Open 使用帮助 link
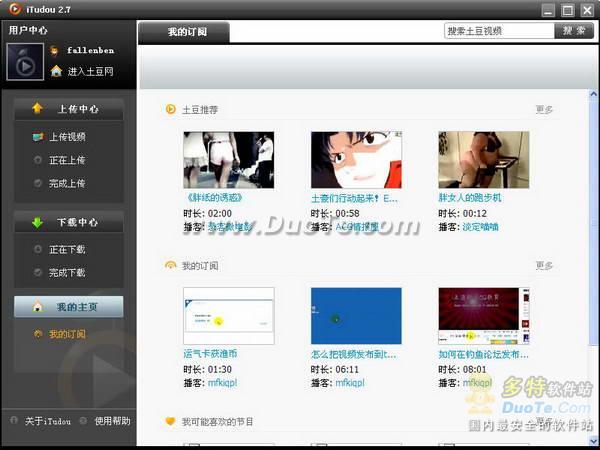The image size is (600, 450). (112, 421)
